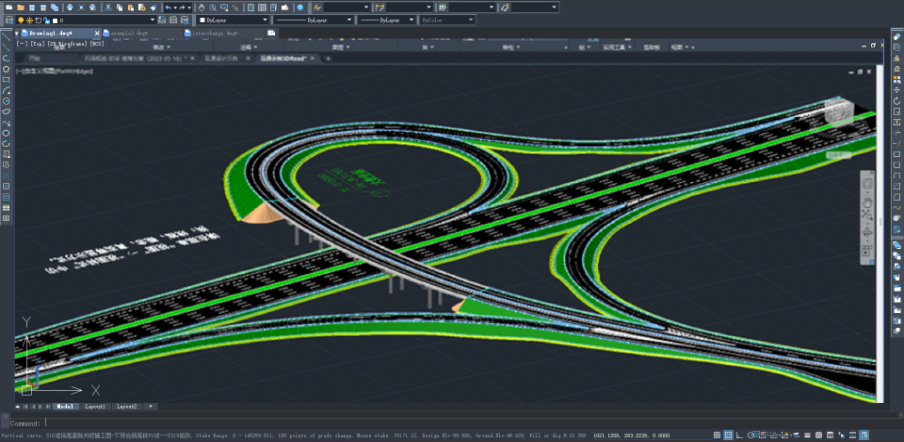Click the Save icon in the top toolbar
904x442 pixels.
click(31, 7)
